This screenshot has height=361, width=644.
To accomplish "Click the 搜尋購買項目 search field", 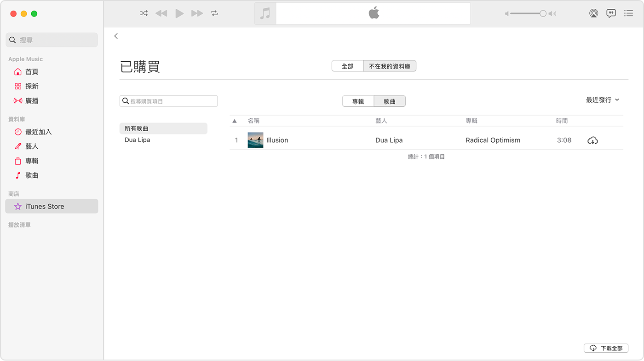I will coord(168,101).
